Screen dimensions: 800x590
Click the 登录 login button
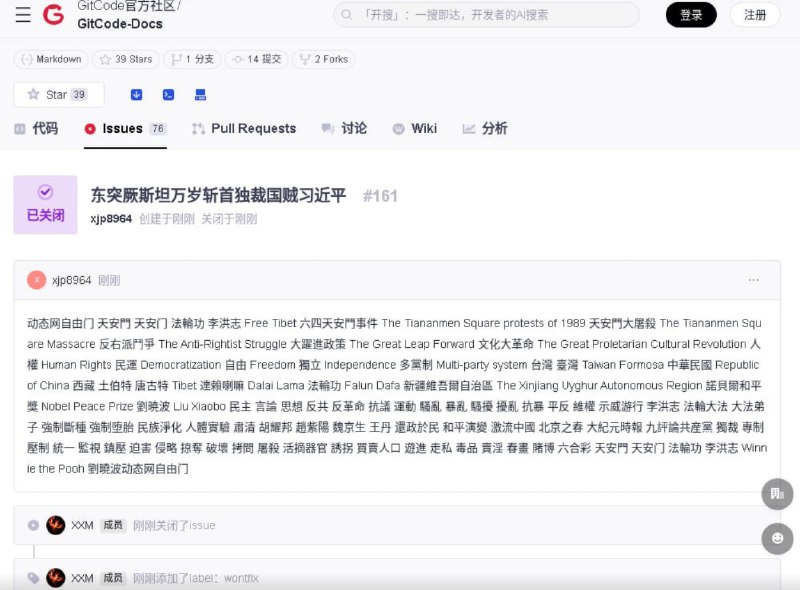tap(691, 17)
